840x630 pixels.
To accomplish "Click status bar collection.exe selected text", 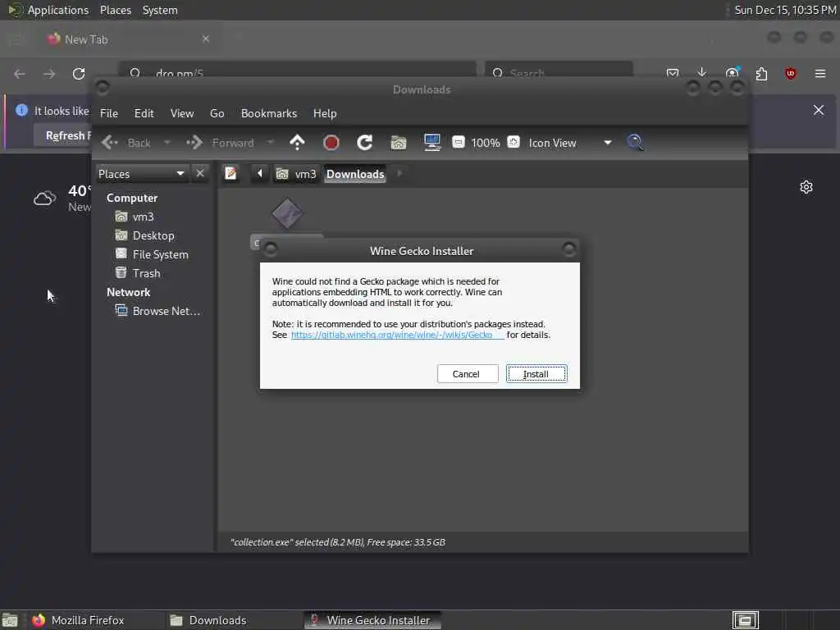I will 337,542.
